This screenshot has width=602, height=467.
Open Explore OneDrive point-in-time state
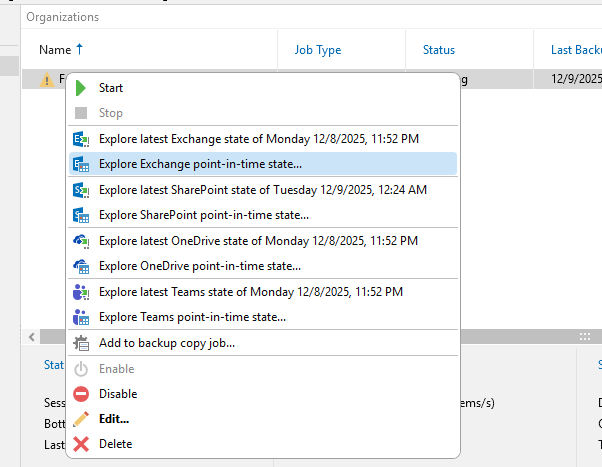coord(200,266)
